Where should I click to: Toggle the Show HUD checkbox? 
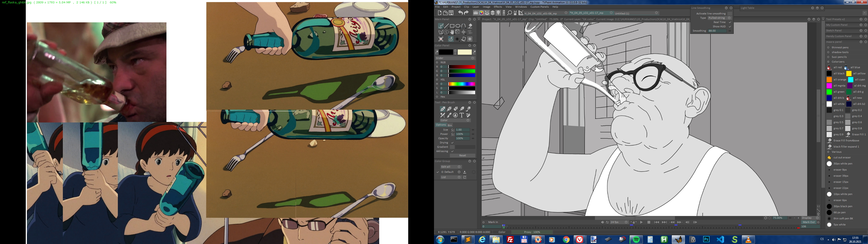pyautogui.click(x=730, y=27)
